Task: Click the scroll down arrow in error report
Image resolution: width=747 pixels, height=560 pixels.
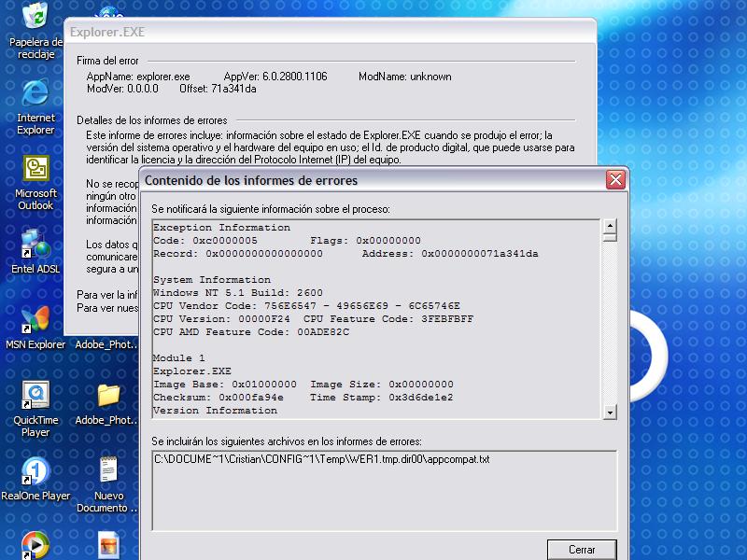Action: click(610, 412)
